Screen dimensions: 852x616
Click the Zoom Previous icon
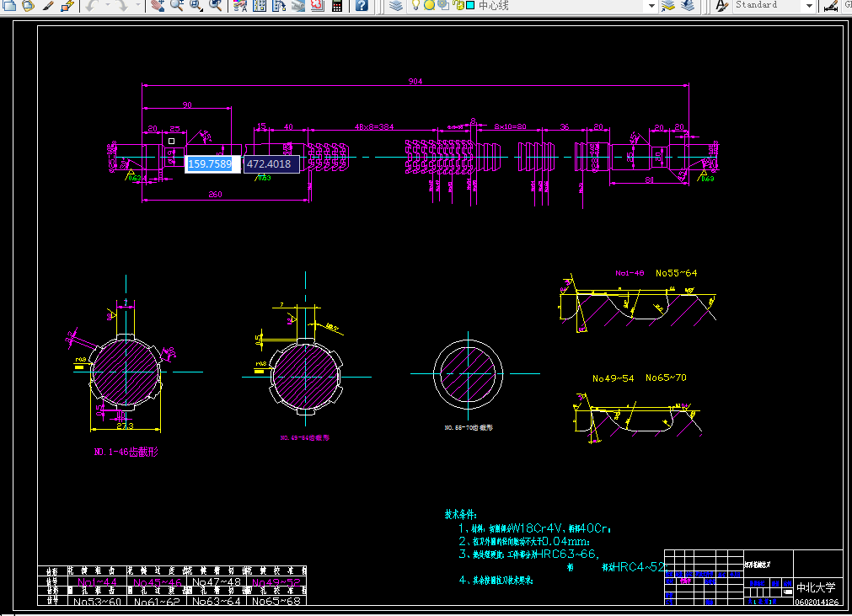click(215, 5)
